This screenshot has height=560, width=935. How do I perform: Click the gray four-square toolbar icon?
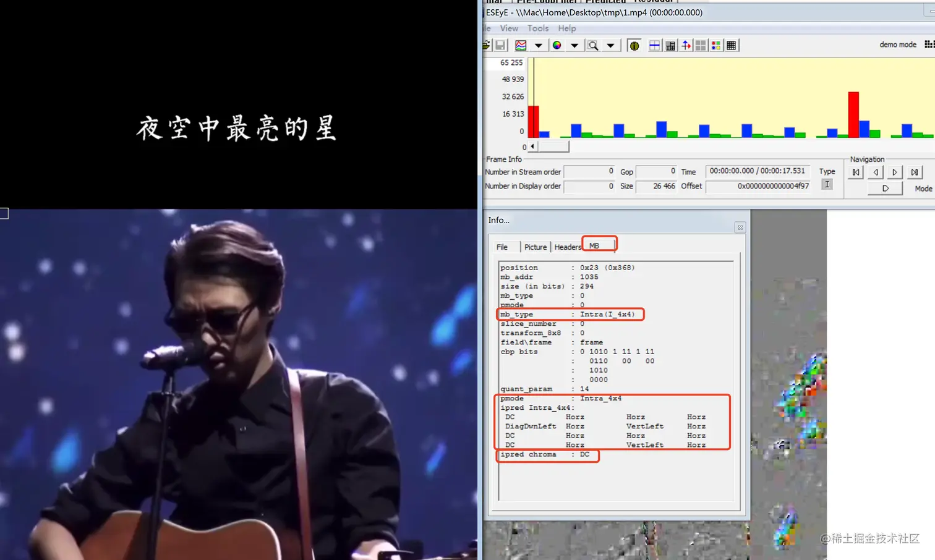pos(701,45)
